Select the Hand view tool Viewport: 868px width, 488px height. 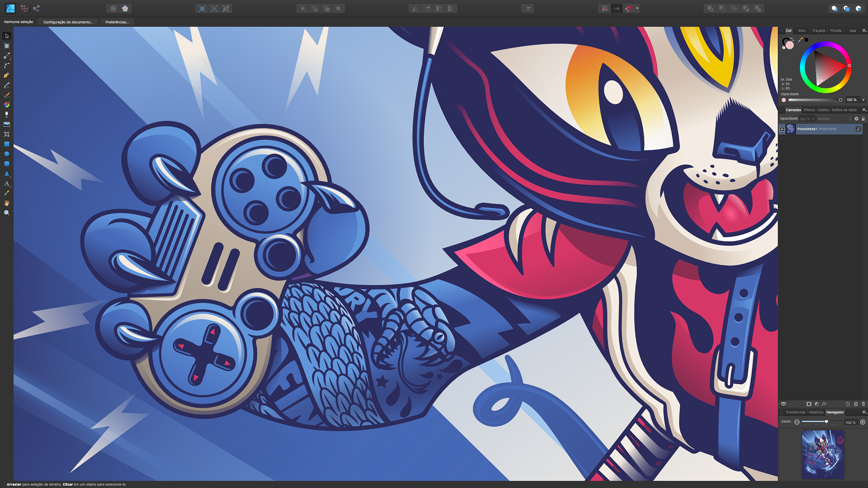coord(7,203)
